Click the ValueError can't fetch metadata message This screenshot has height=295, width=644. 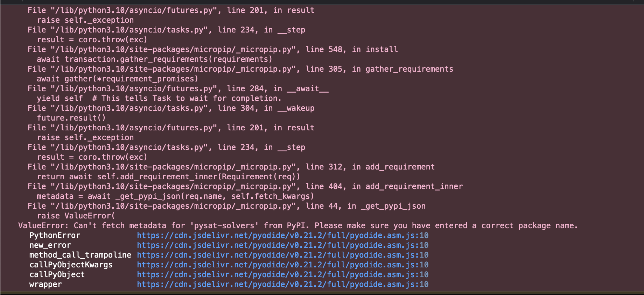297,226
